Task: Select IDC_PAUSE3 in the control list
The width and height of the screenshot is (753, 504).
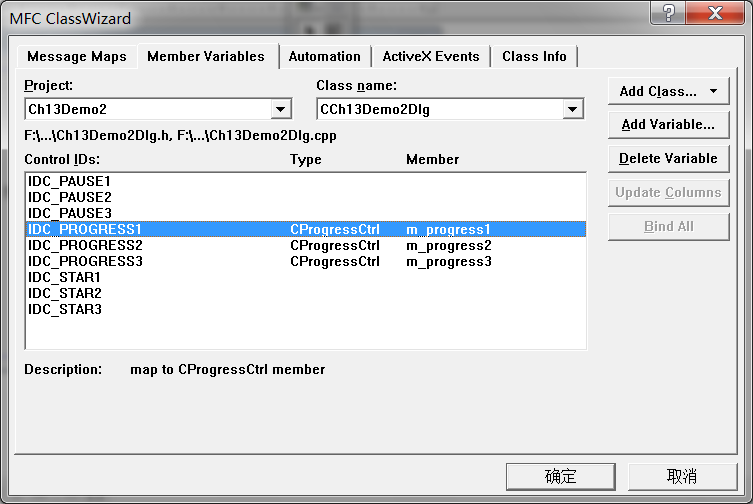Action: click(x=305, y=213)
